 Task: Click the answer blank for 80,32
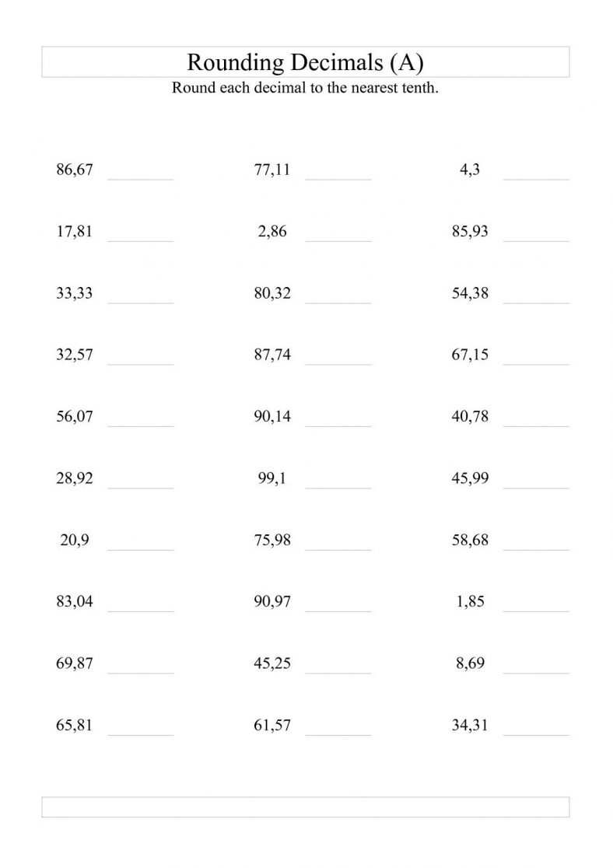click(338, 303)
